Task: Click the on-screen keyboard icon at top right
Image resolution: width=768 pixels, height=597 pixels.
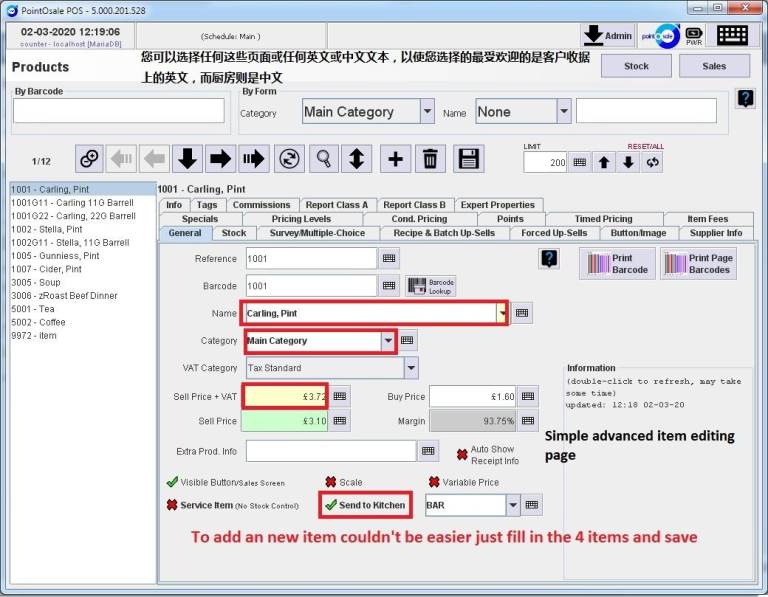Action: click(733, 35)
